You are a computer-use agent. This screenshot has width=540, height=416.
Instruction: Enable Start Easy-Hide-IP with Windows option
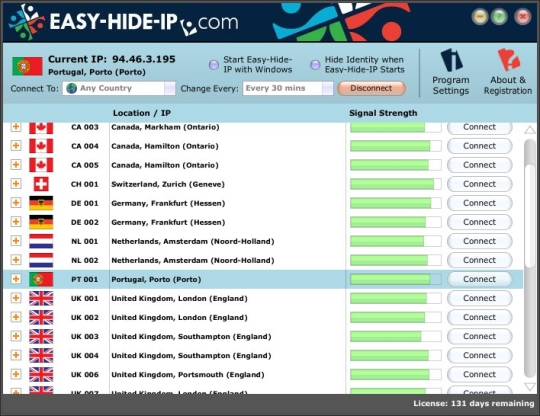[214, 65]
